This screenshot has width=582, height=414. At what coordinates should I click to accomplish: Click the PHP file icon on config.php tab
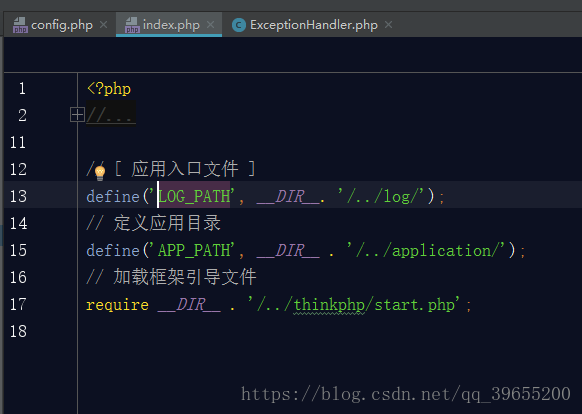[x=20, y=25]
